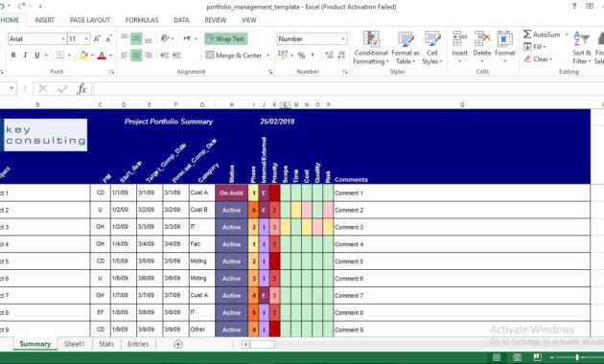The height and width of the screenshot is (364, 604).
Task: Toggle bold formatting in Font group
Action: [x=13, y=56]
